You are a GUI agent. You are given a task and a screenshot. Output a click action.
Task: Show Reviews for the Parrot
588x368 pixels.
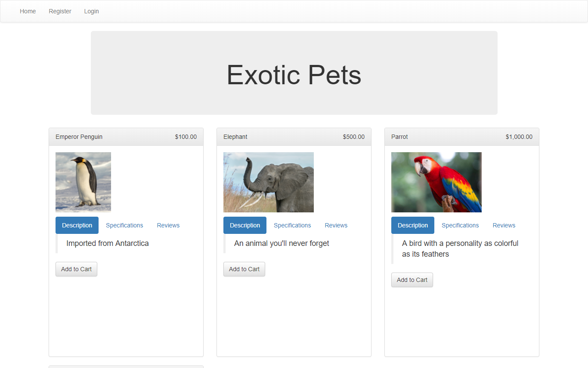coord(504,225)
